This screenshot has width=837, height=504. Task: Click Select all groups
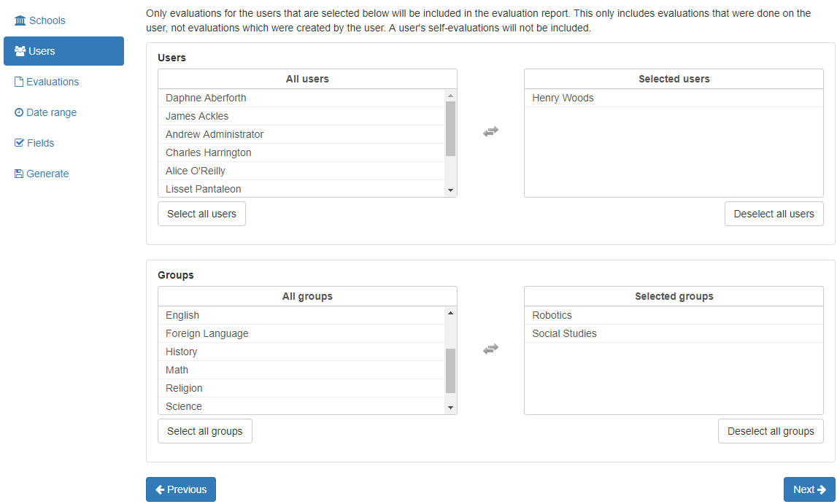click(205, 432)
